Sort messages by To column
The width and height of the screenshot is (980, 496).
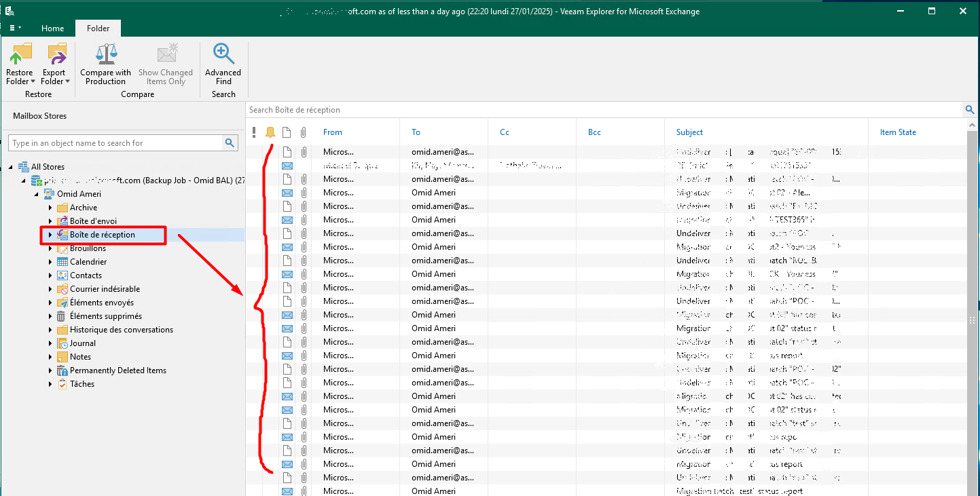(416, 132)
